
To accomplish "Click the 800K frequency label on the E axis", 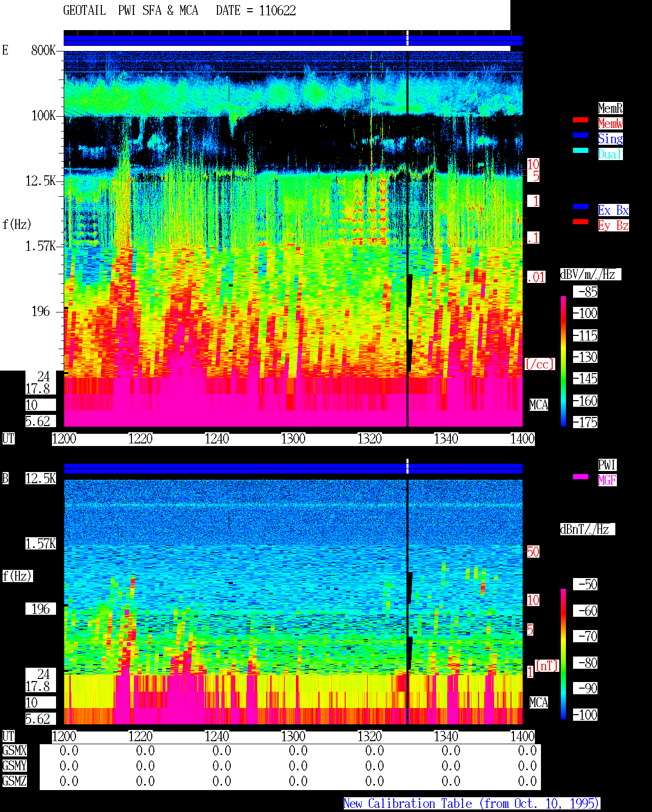I will point(43,50).
